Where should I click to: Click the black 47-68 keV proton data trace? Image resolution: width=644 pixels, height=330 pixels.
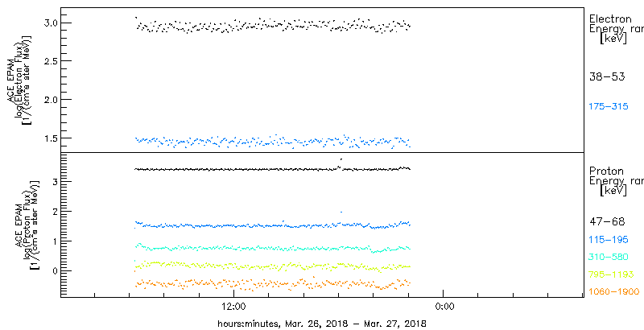tap(273, 169)
